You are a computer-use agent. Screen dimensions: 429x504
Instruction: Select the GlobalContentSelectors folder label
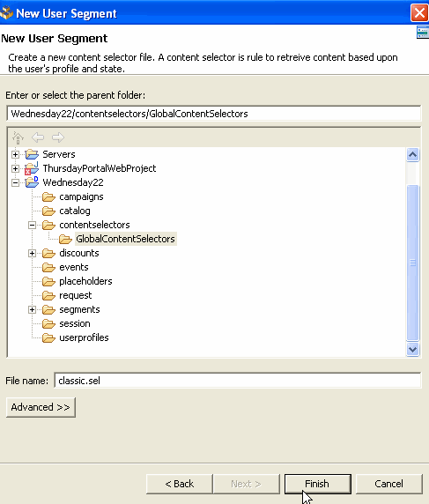click(125, 239)
